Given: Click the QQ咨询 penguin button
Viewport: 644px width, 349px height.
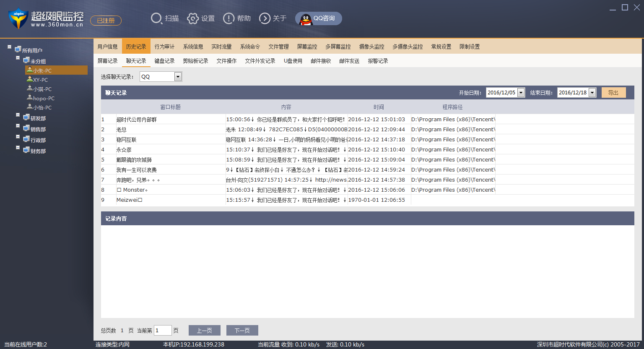Looking at the screenshot, I should click(319, 18).
